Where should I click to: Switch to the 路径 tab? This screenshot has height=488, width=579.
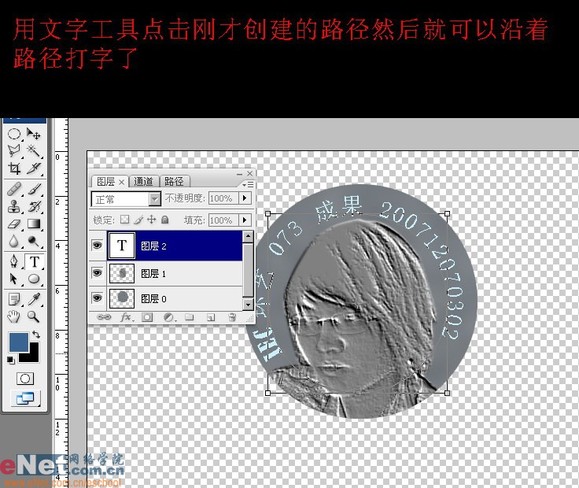[x=174, y=181]
